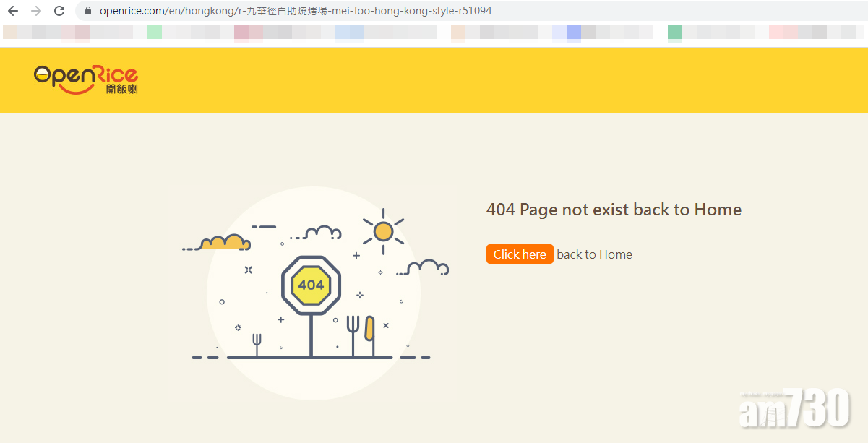The width and height of the screenshot is (868, 443).
Task: Click the outlined cloud below the sun
Action: 428,268
